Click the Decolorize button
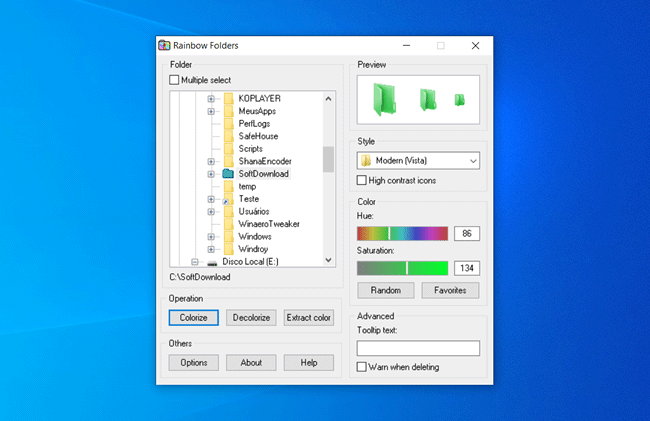The height and width of the screenshot is (421, 650). [251, 318]
